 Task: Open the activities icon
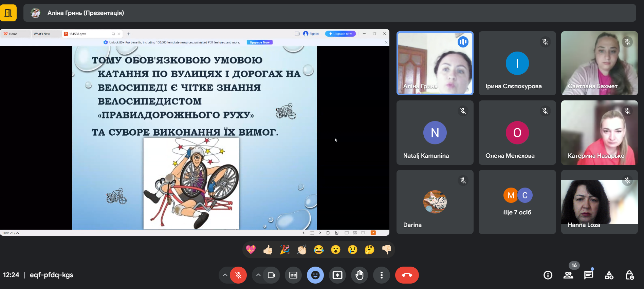[x=609, y=275]
